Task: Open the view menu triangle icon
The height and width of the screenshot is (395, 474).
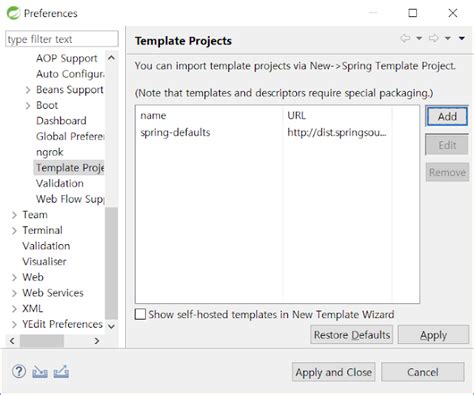Action: click(462, 38)
